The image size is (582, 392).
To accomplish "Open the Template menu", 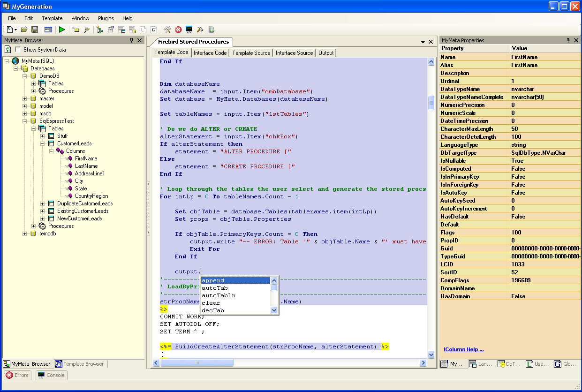I will (x=52, y=18).
